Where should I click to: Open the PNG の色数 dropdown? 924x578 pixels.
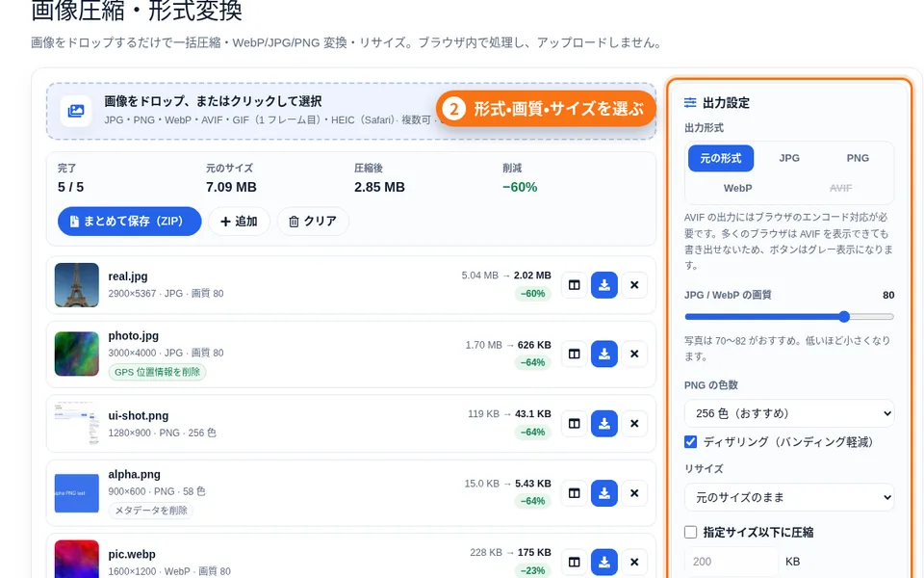pos(789,413)
